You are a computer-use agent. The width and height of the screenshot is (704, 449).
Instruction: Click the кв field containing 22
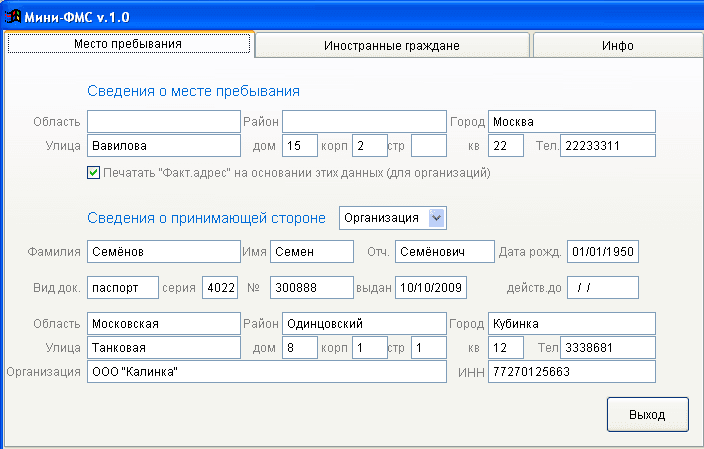tap(506, 145)
